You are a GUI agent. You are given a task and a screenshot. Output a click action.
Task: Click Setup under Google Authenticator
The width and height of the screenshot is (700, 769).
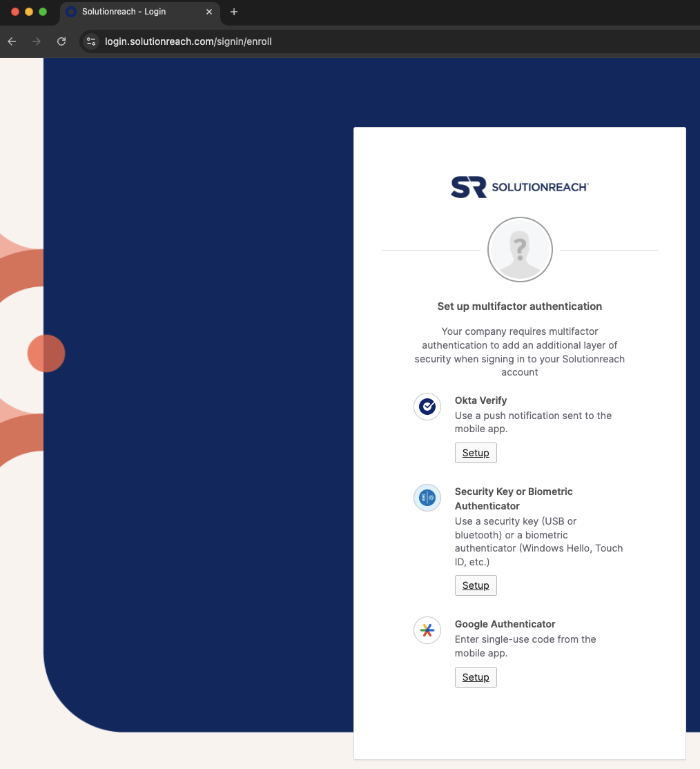point(475,677)
